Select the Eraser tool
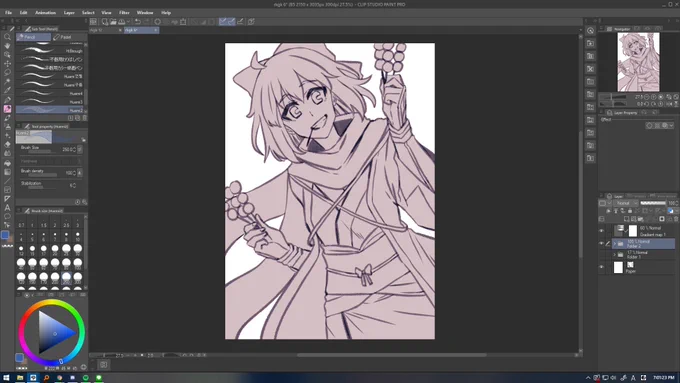680x383 pixels. pos(7,144)
